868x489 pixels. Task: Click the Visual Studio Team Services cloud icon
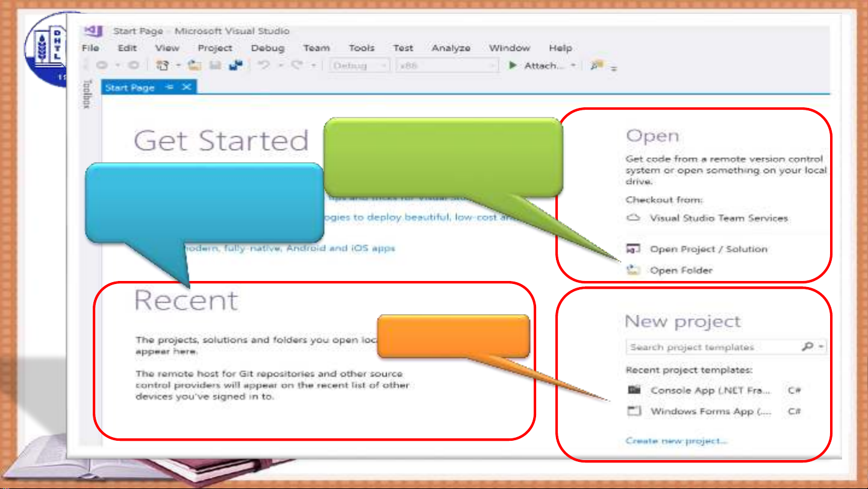pyautogui.click(x=633, y=218)
